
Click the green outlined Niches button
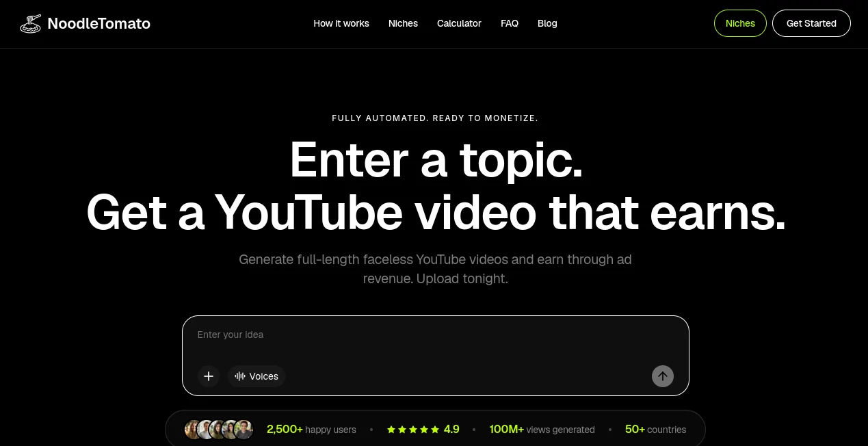(x=740, y=23)
